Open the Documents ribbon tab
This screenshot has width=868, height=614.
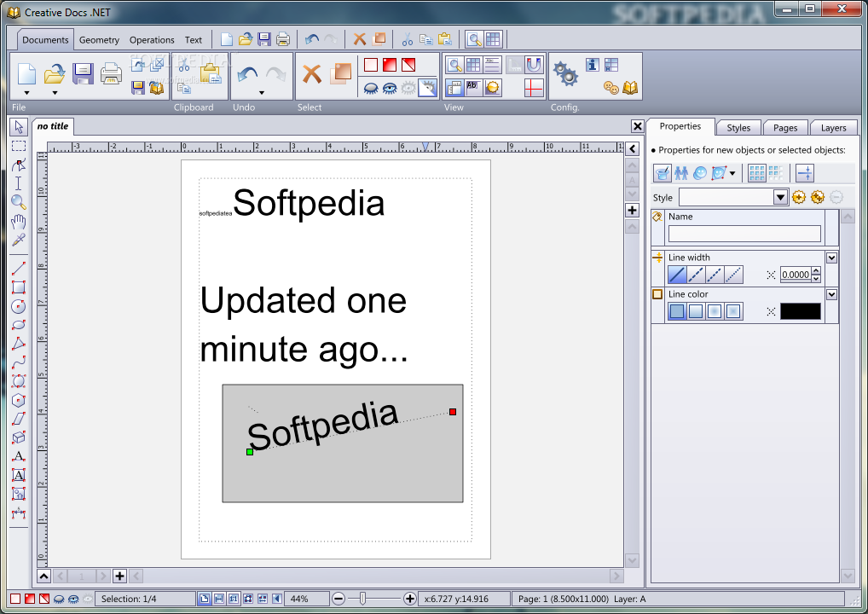45,40
